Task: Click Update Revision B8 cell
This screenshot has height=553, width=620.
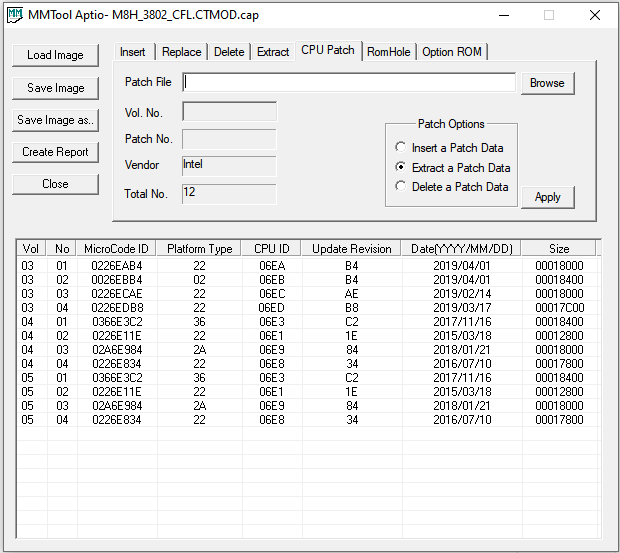Action: point(352,308)
